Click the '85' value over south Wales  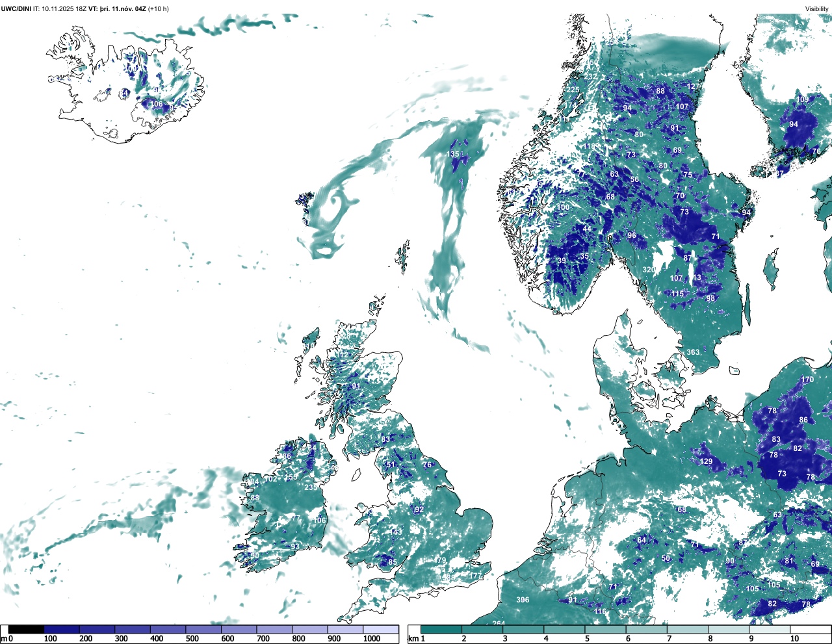393,562
